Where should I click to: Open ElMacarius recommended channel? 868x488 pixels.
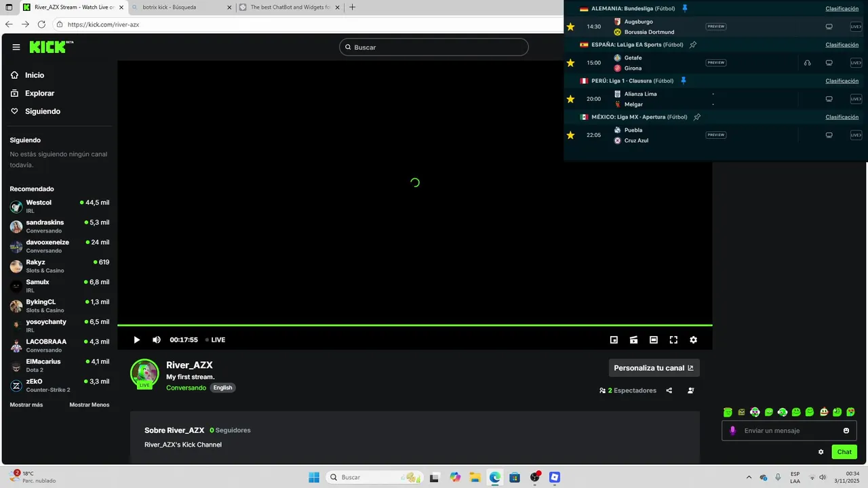pyautogui.click(x=60, y=365)
